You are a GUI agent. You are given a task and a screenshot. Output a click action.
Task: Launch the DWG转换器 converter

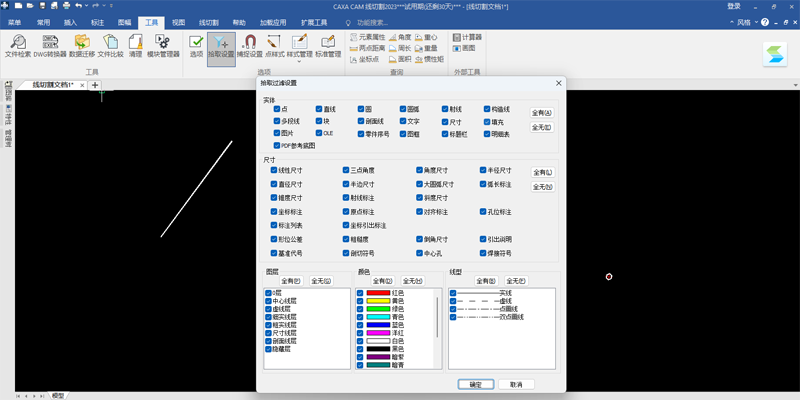coord(50,46)
